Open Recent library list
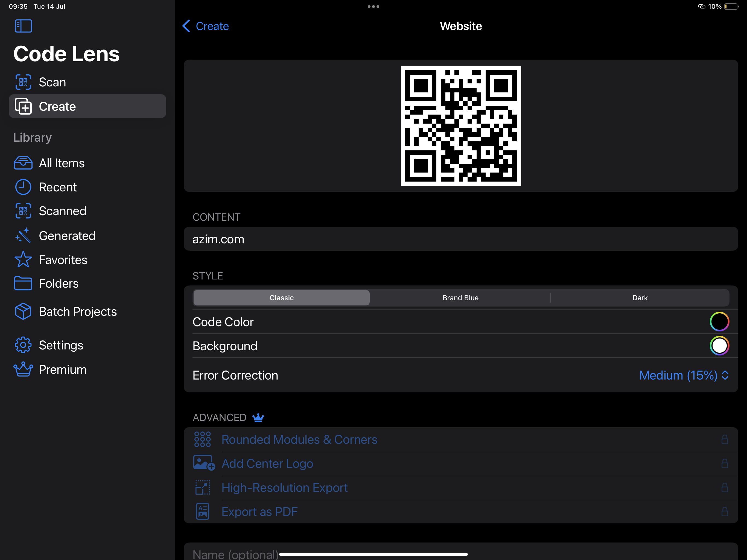 click(x=87, y=187)
